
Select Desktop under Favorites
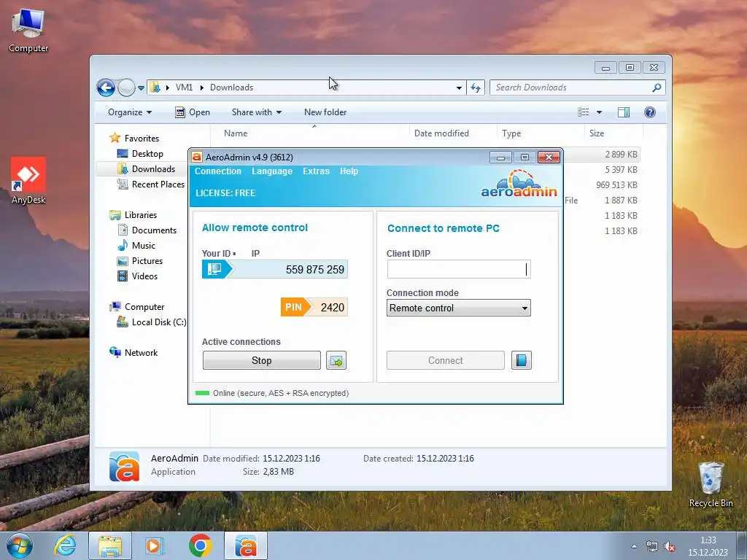click(x=147, y=154)
